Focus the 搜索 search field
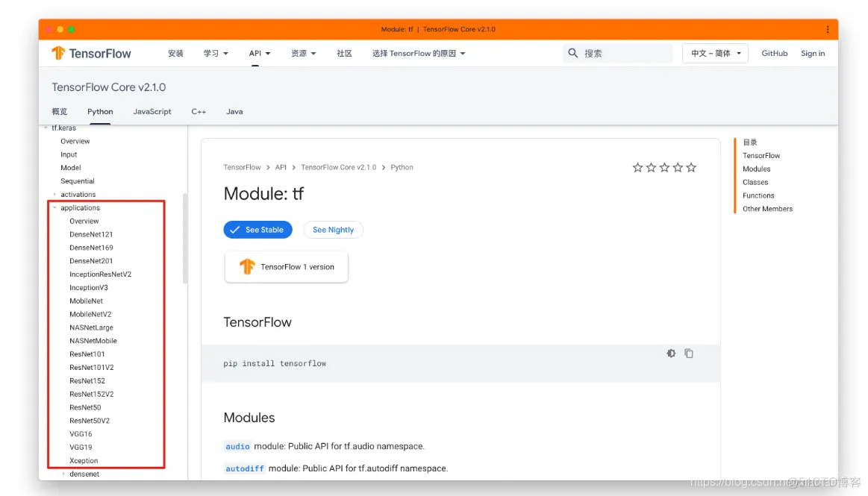Viewport: 868px width, 496px height. coord(618,53)
